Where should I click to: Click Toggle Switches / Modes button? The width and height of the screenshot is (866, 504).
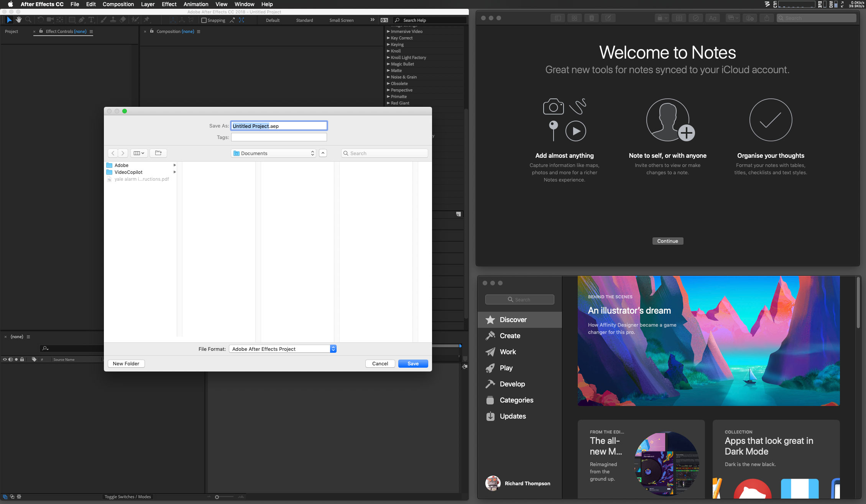pyautogui.click(x=128, y=497)
